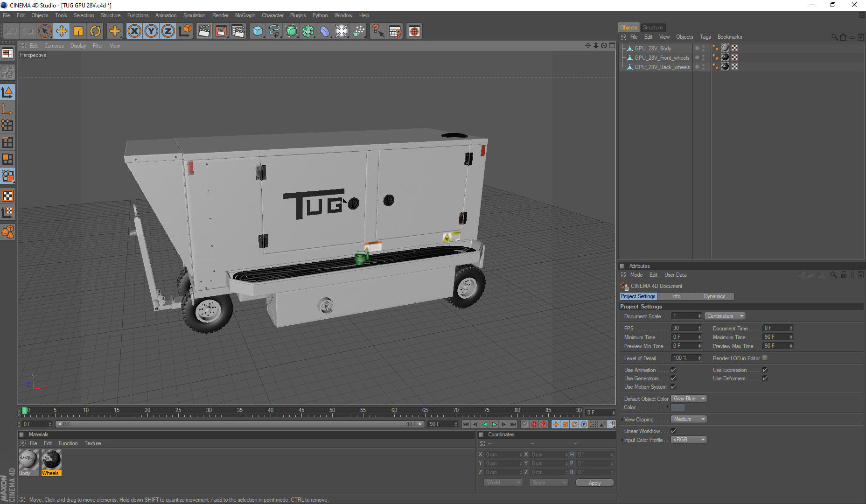Toggle Y axis lock

click(x=151, y=31)
